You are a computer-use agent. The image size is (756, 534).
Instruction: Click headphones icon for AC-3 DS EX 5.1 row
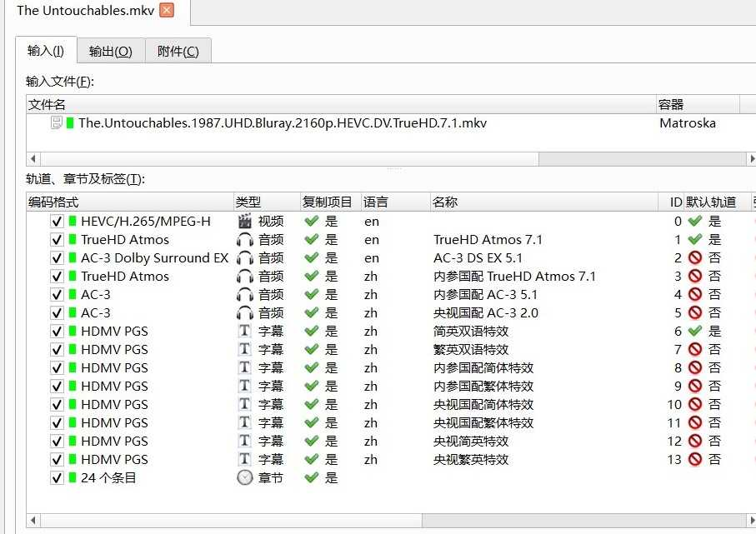click(x=245, y=258)
